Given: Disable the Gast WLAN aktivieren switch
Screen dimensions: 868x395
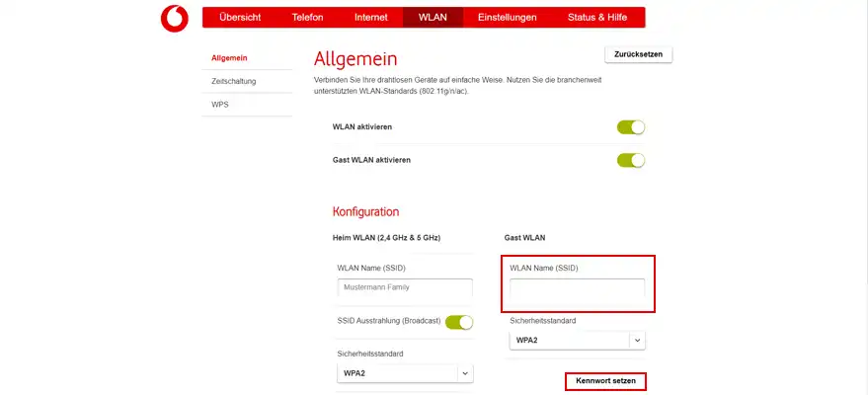Looking at the screenshot, I should 630,160.
